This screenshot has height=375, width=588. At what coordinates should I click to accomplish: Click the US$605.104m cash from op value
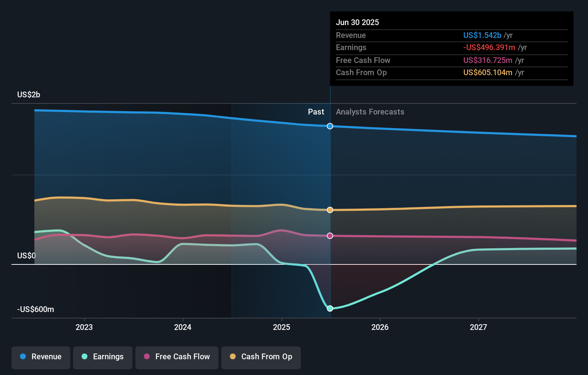coord(488,73)
